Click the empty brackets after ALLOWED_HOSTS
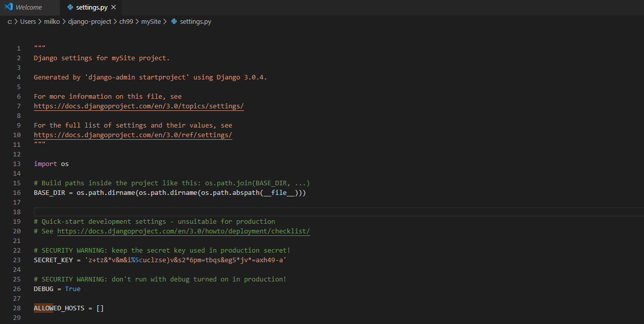Image resolution: width=644 pixels, height=324 pixels. [100, 308]
